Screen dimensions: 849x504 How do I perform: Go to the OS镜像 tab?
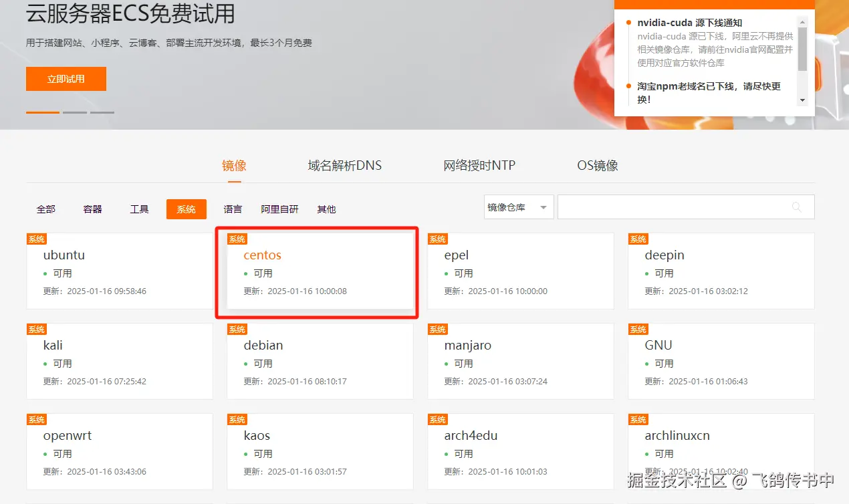(598, 165)
